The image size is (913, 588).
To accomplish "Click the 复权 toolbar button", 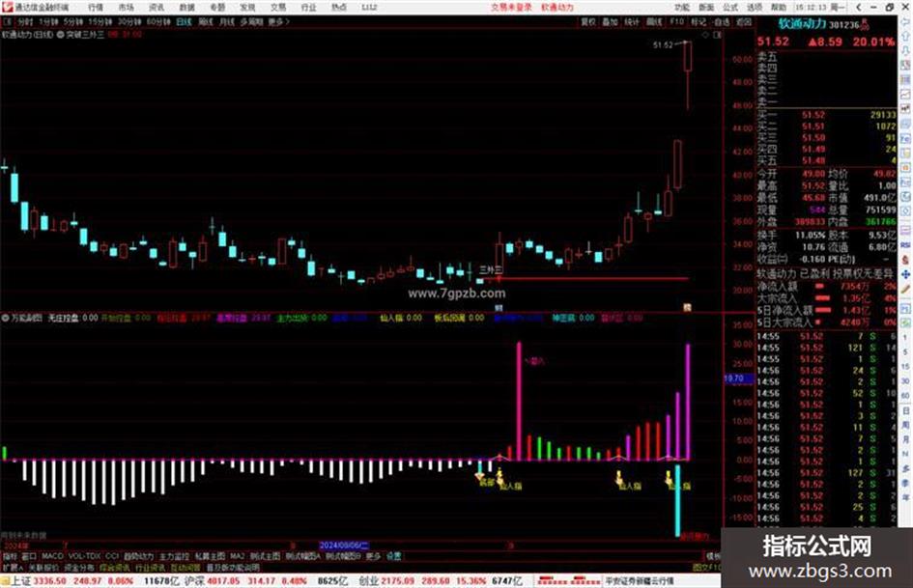I will click(588, 21).
